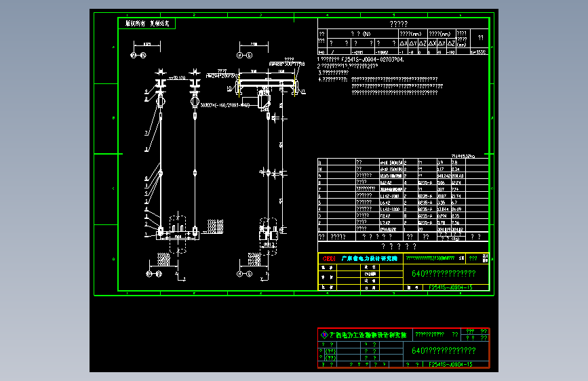Click the 'HM488*300*11*18' beam label
Viewport: 588px width, 381px height.
[x=287, y=64]
